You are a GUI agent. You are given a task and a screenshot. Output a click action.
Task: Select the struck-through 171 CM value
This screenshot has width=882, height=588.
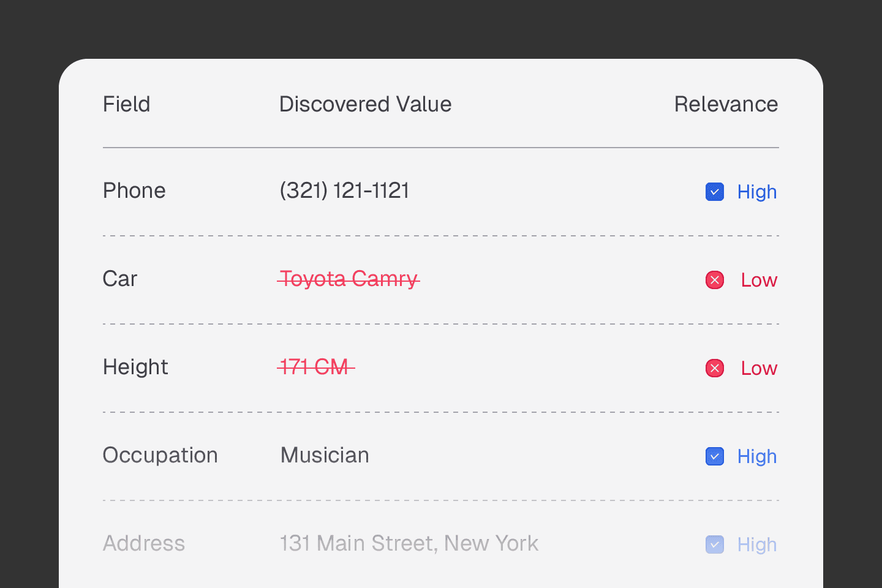pyautogui.click(x=315, y=367)
